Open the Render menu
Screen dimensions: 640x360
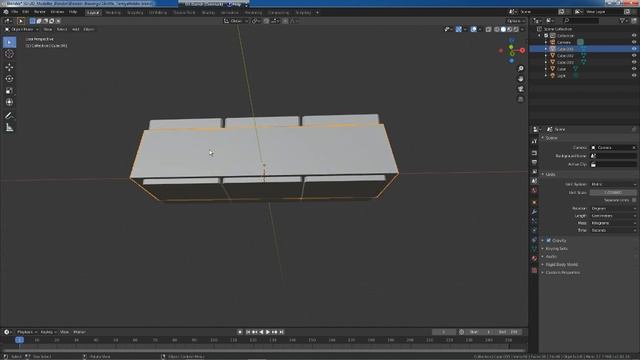coord(40,12)
